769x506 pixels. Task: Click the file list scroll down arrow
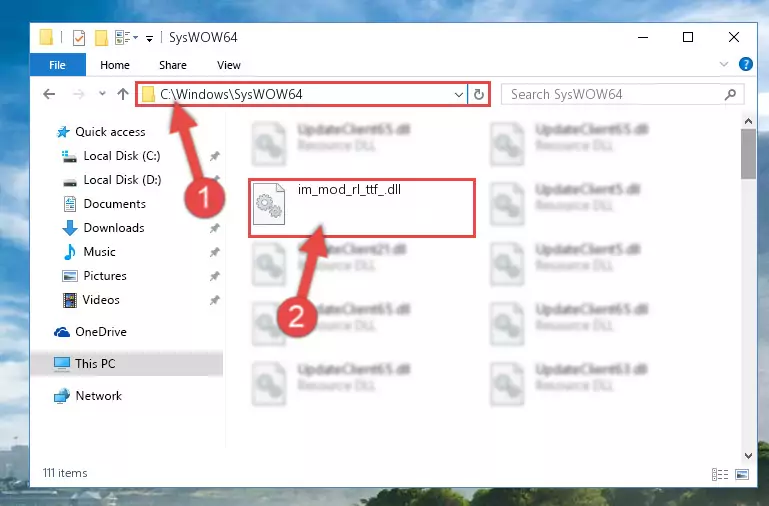pyautogui.click(x=748, y=455)
